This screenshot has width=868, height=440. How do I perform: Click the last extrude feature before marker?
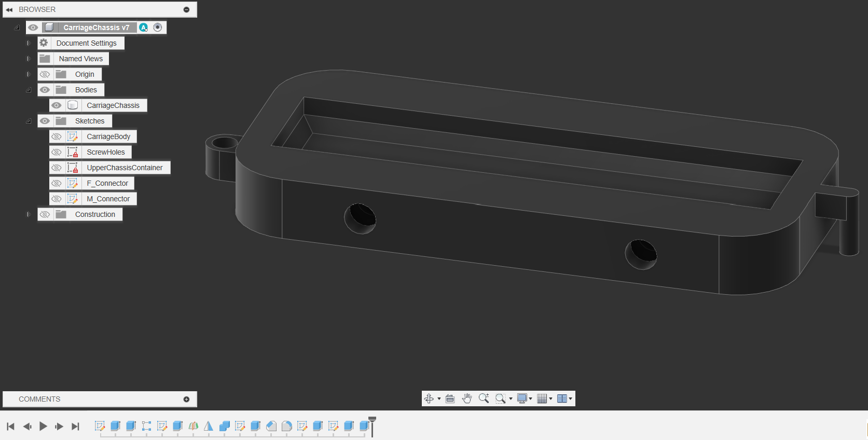coord(364,426)
